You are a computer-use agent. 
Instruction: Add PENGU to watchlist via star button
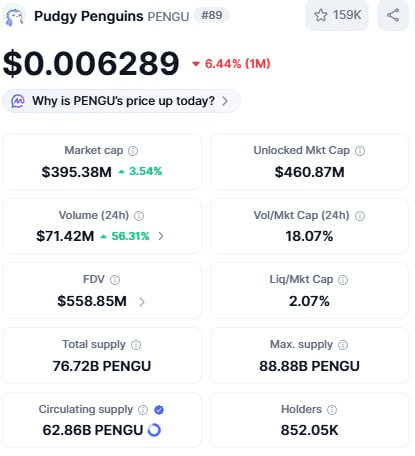337,15
